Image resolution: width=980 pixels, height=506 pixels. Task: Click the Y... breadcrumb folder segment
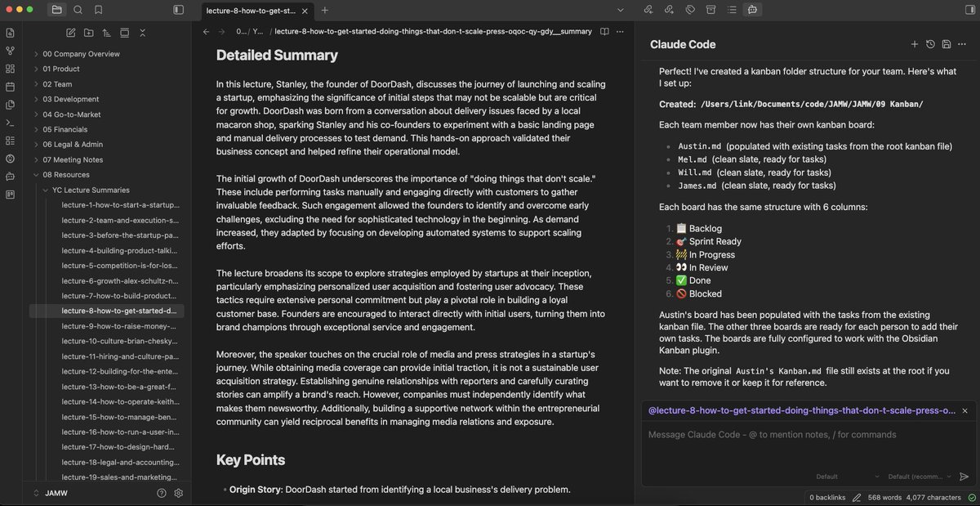tap(258, 31)
